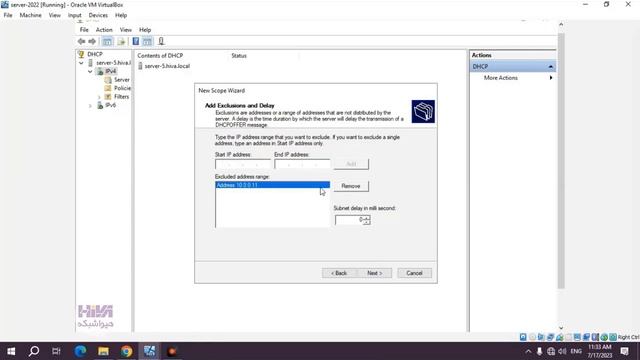Image resolution: width=640 pixels, height=360 pixels.
Task: Click the VirtualBox USB status icon
Action: pos(559,337)
